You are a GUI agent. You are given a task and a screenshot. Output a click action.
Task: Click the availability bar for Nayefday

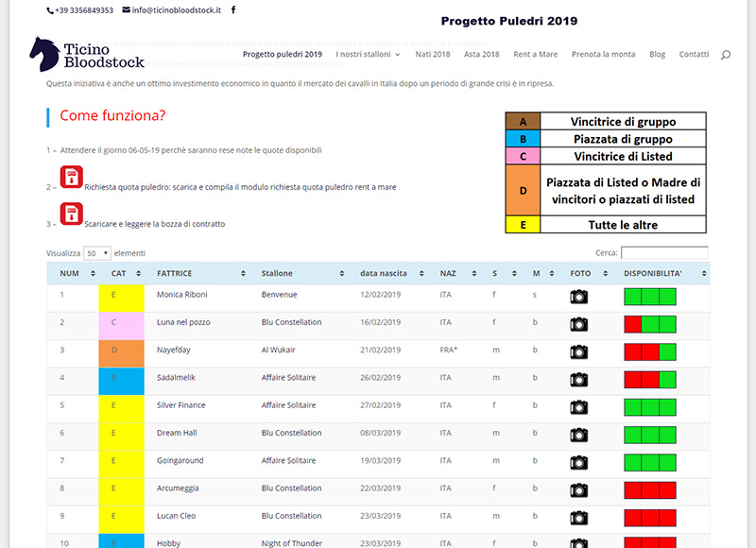(650, 352)
